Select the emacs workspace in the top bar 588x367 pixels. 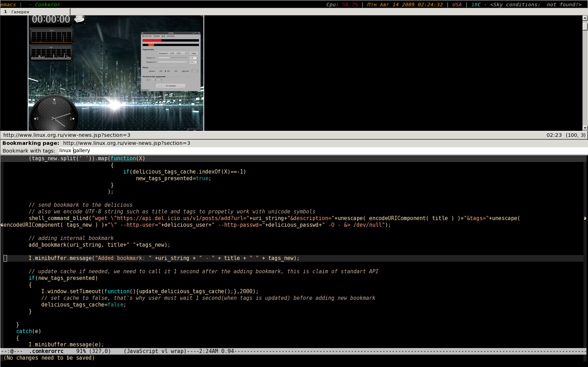pos(8,5)
